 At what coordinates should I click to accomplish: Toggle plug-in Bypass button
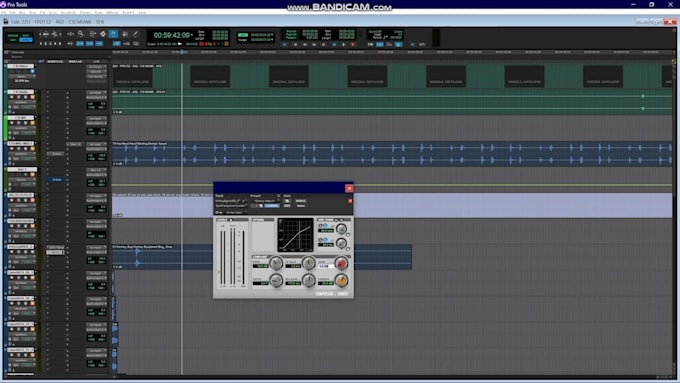tap(301, 201)
